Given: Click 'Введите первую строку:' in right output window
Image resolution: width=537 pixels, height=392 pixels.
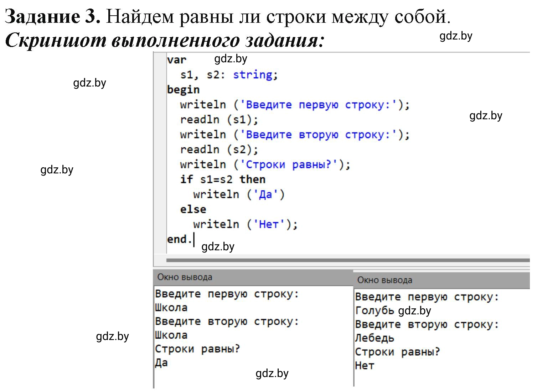Looking at the screenshot, I should pyautogui.click(x=427, y=297).
